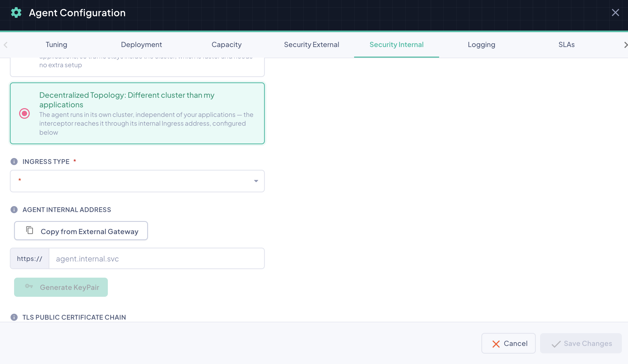Click the Agent Configuration gear icon
Viewport: 628px width, 364px height.
16,13
